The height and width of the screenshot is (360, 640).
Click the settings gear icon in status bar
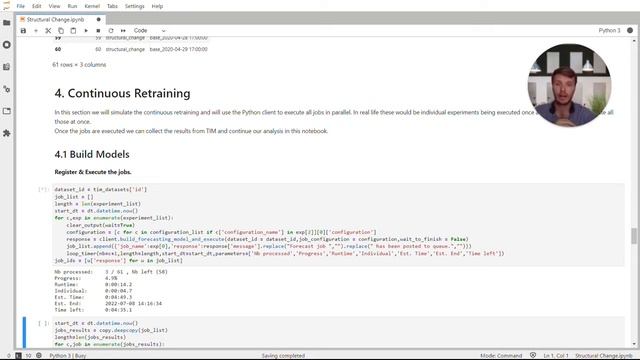[39, 356]
